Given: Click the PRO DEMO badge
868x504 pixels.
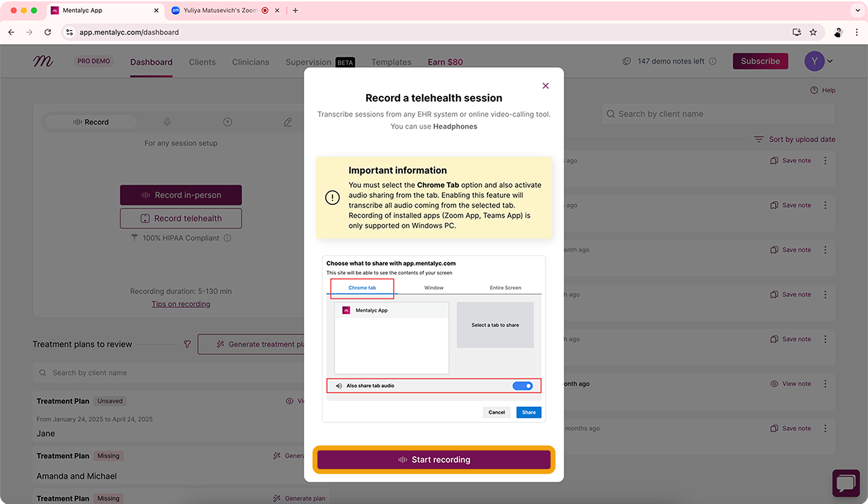Looking at the screenshot, I should point(93,61).
